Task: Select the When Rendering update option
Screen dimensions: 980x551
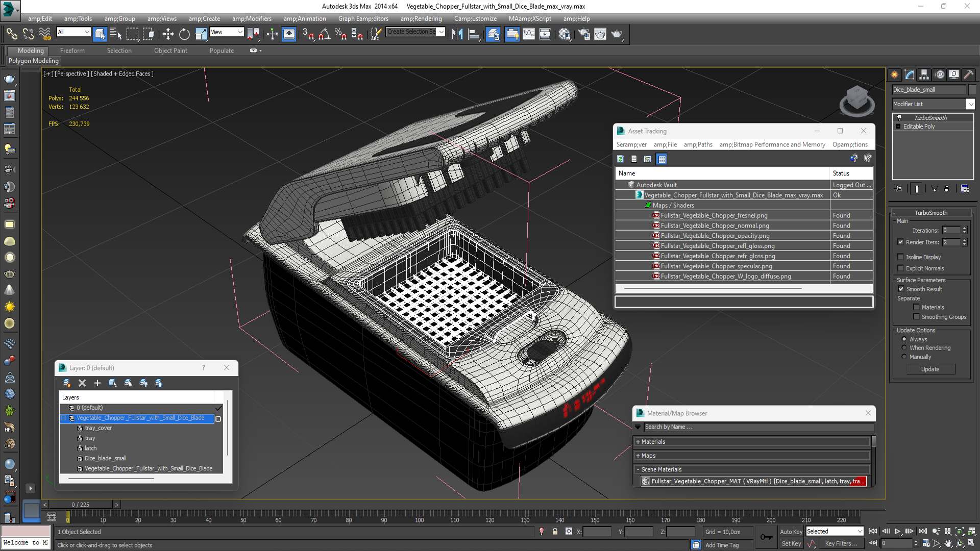Action: coord(904,348)
